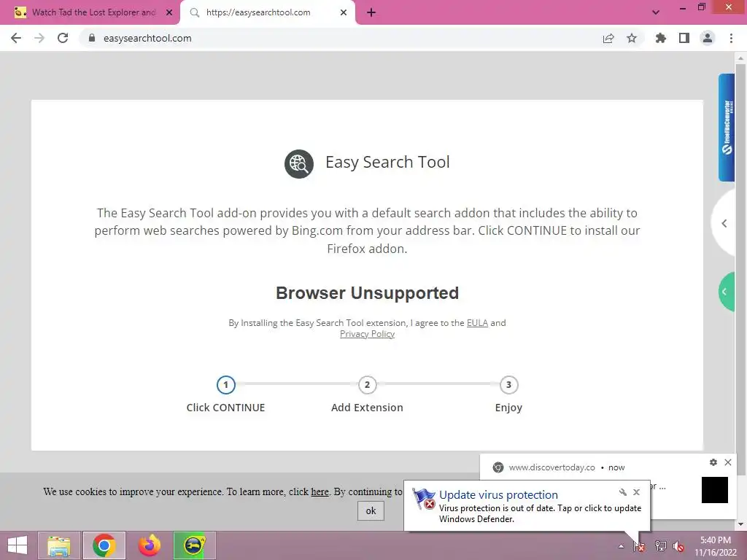This screenshot has width=747, height=560.
Task: Click the 'here' cookie info link
Action: point(320,492)
